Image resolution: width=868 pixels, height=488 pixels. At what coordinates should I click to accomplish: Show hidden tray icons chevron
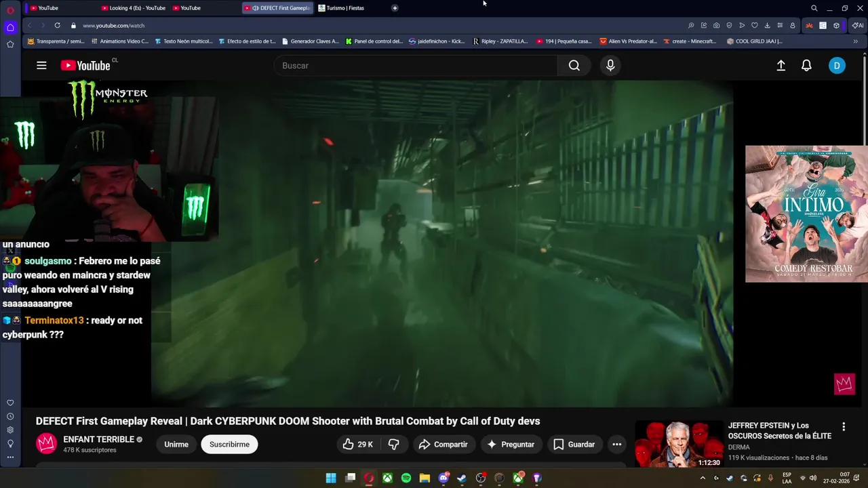click(703, 478)
